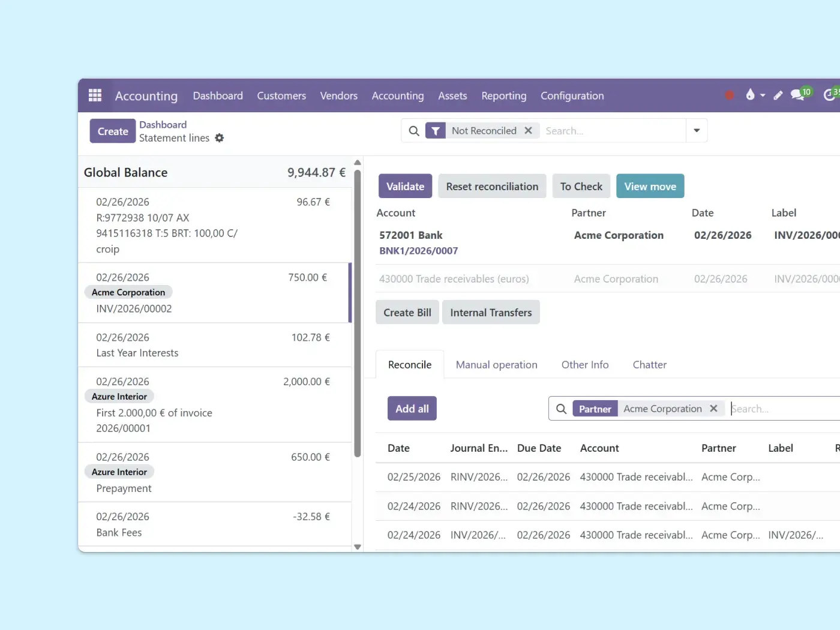The image size is (840, 630).
Task: Click the Add all button
Action: (412, 409)
